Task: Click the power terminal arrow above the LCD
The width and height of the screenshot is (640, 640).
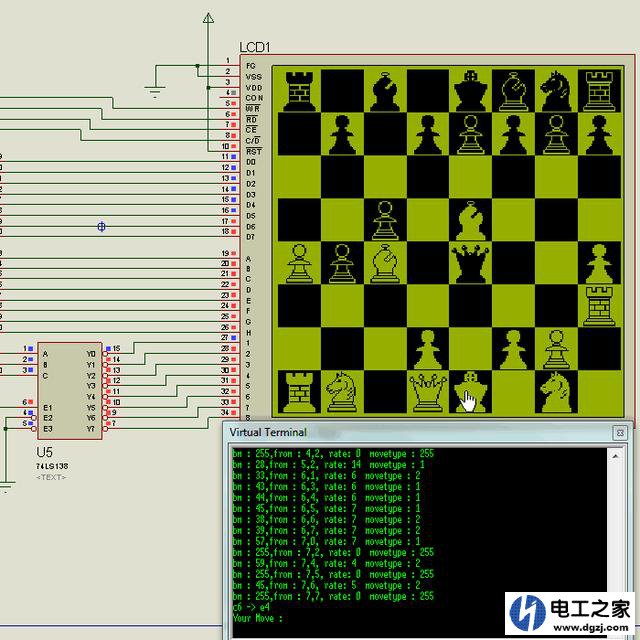Action: pos(208,18)
